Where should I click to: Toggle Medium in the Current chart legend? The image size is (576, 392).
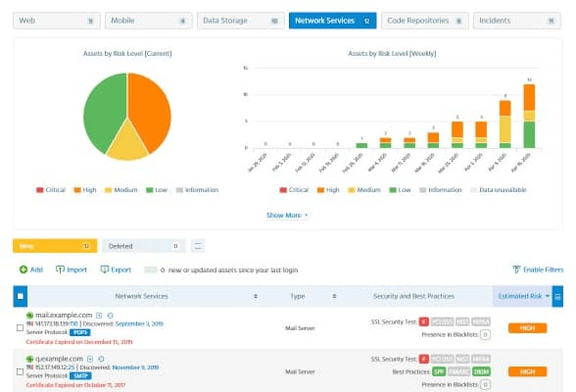click(121, 190)
